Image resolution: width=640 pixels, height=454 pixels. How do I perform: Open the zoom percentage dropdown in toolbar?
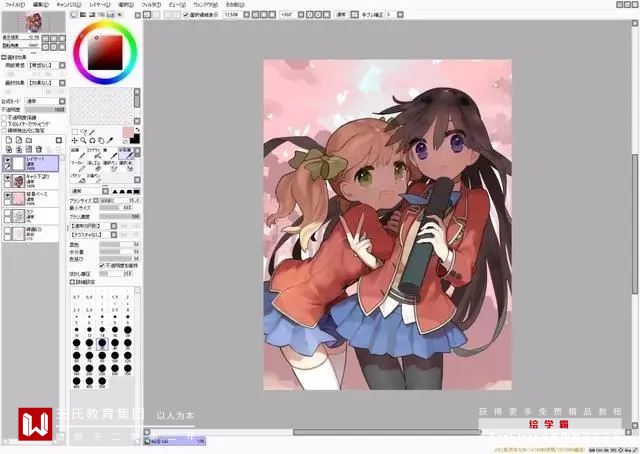[246, 15]
